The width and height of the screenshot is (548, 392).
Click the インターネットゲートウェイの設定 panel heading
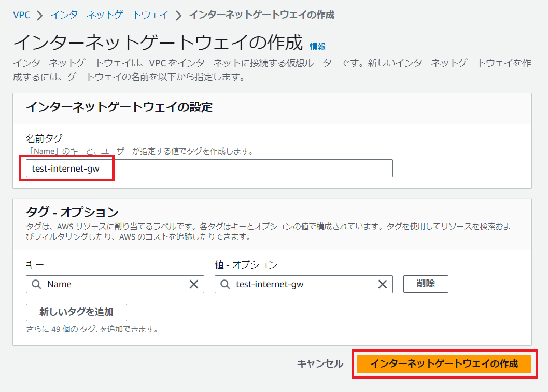[x=119, y=107]
